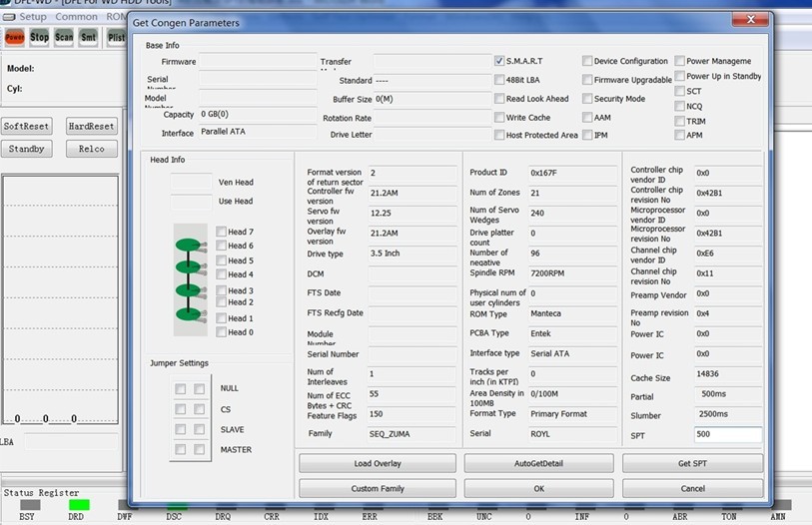The height and width of the screenshot is (525, 812).
Task: Enable the 48Bit LBA checkbox
Action: (499, 80)
